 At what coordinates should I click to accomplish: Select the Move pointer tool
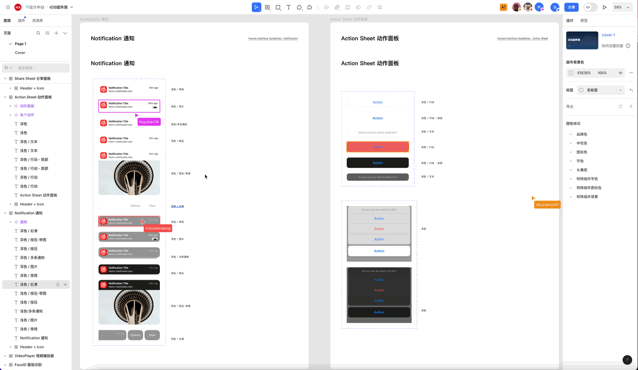click(x=256, y=7)
